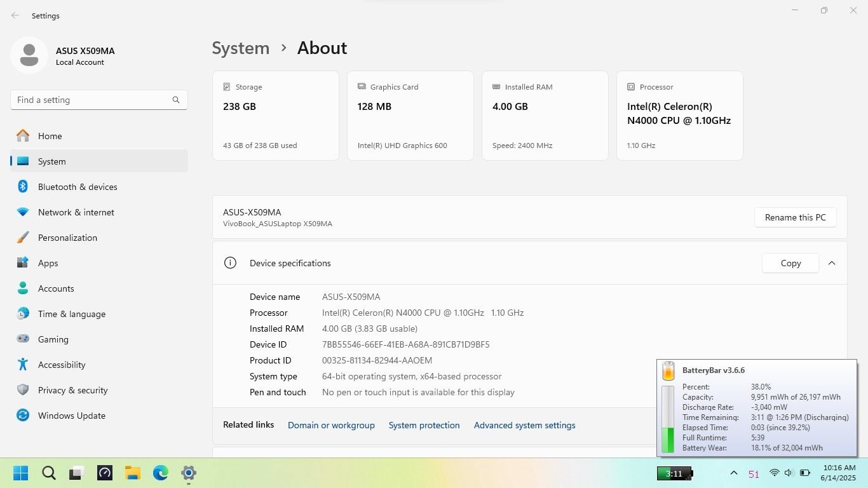The width and height of the screenshot is (868, 488).
Task: Go to Network & internet settings
Action: (x=99, y=212)
